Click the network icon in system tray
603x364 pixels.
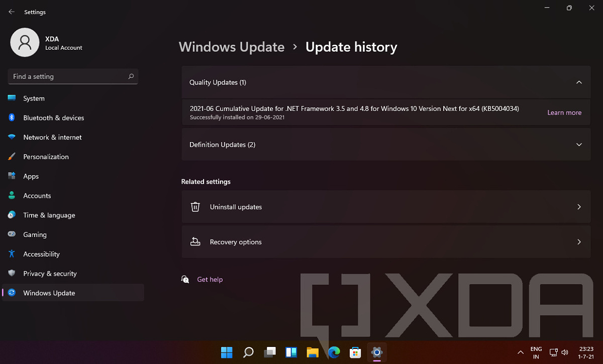coord(553,352)
